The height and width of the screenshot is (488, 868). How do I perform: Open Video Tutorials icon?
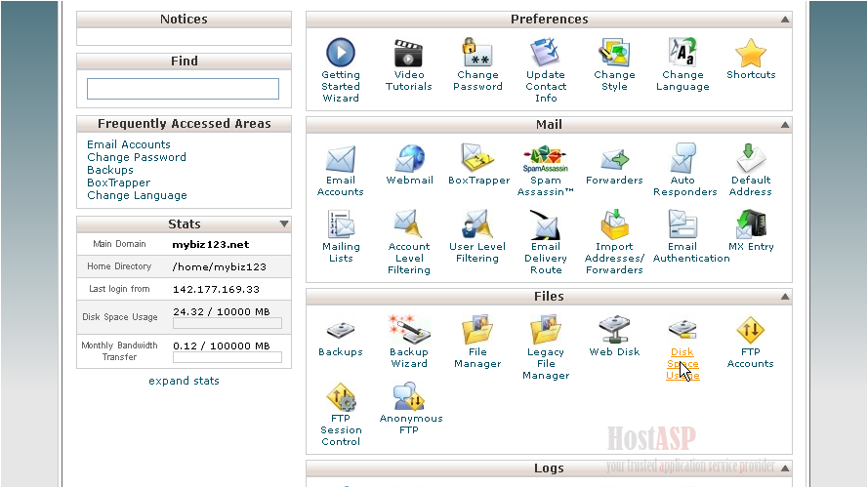click(409, 53)
